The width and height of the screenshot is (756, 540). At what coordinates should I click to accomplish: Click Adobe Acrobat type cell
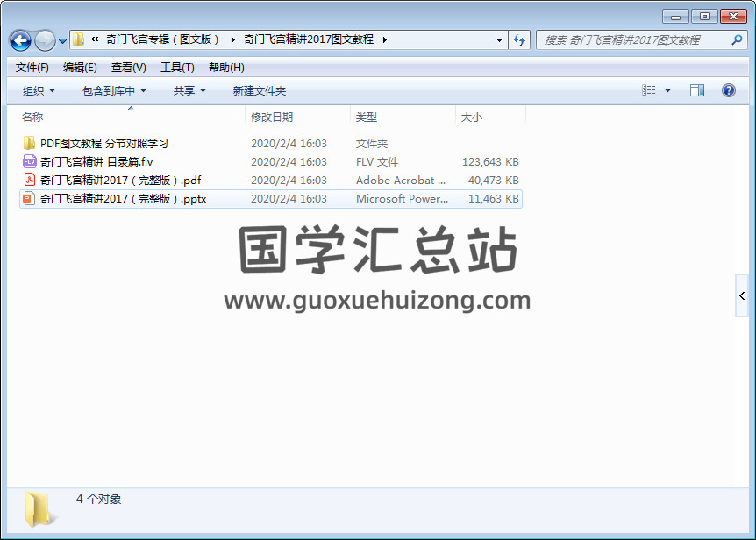pos(401,181)
